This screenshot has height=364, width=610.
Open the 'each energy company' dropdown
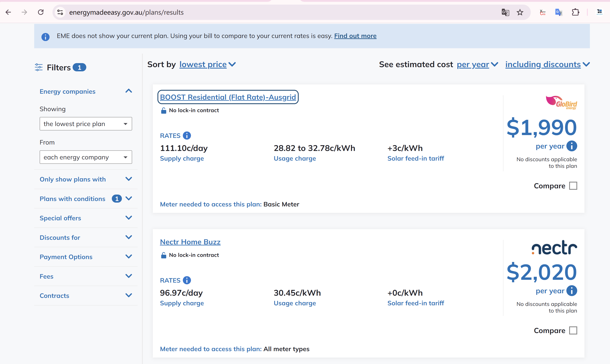tap(86, 157)
